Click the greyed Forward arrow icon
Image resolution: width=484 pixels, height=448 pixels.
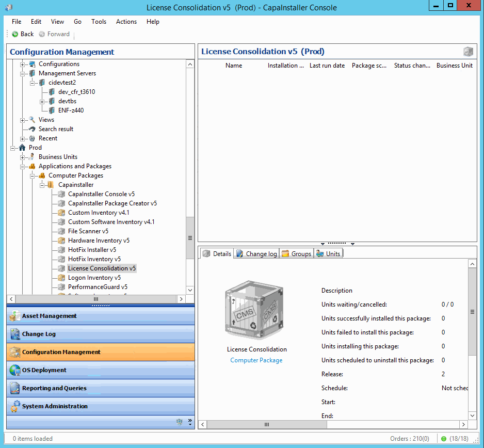click(x=42, y=34)
